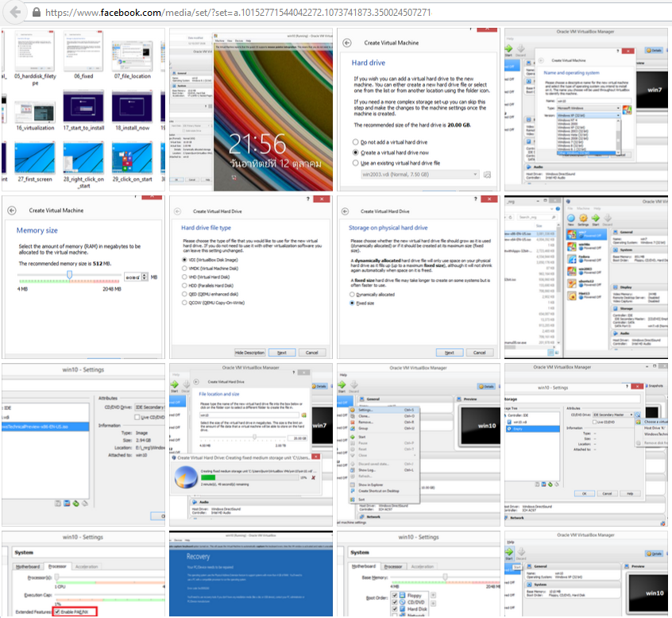The height and width of the screenshot is (618, 672).
Task: Choose 'Show in Explorer' in the context menu
Action: click(385, 485)
